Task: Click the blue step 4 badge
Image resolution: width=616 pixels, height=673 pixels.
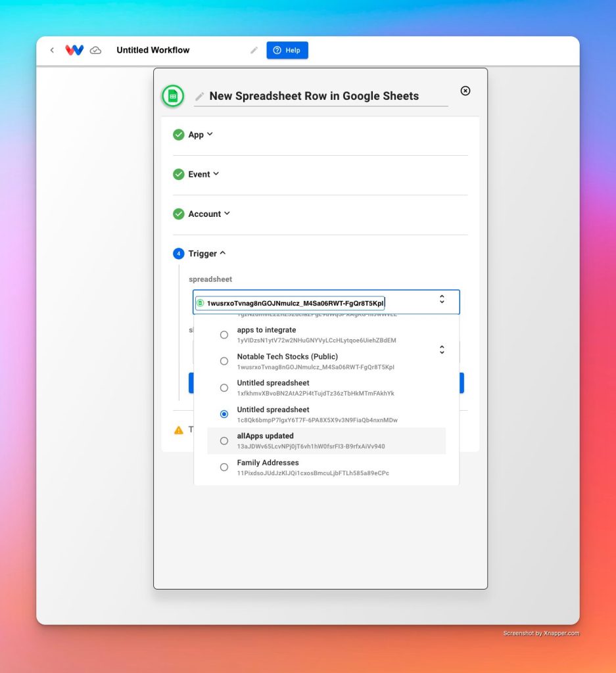Action: tap(179, 254)
